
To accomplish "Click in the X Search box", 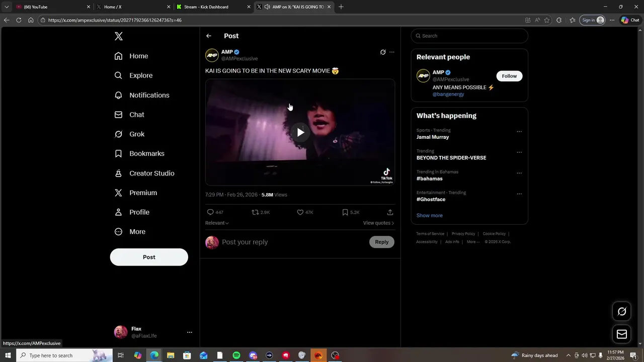I will pos(469,36).
